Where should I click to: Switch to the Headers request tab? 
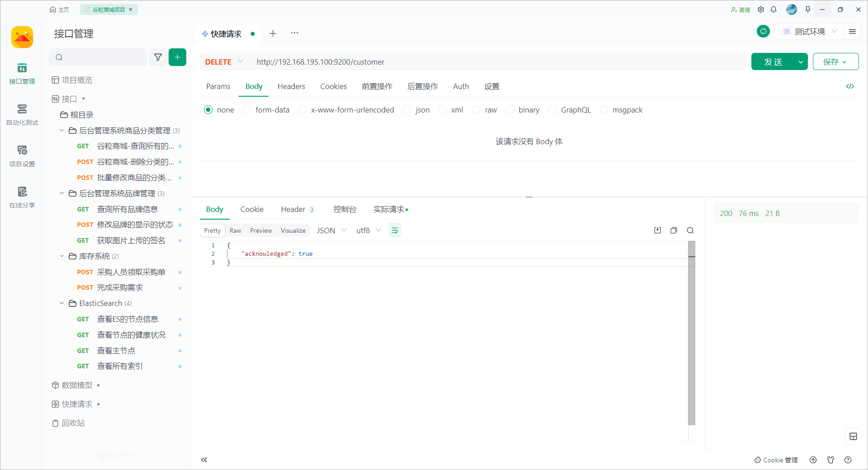291,86
